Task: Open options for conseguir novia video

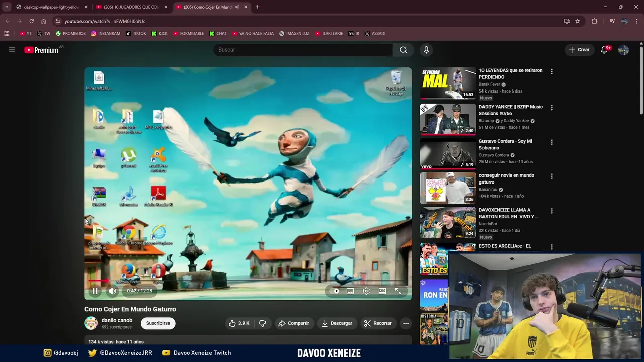Action: pyautogui.click(x=552, y=176)
